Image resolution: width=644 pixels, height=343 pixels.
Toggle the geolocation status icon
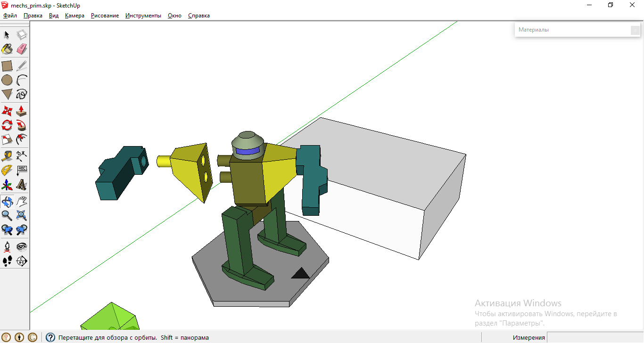7,337
